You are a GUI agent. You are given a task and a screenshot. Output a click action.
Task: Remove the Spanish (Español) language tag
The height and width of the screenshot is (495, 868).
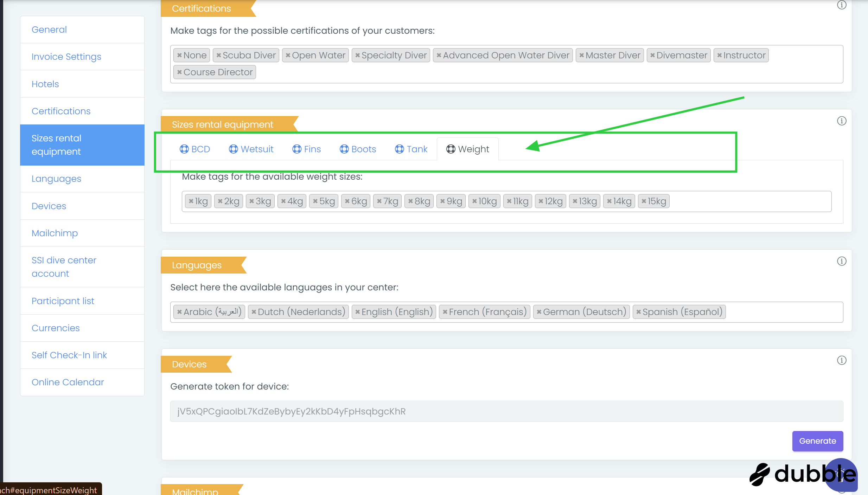[x=638, y=312]
